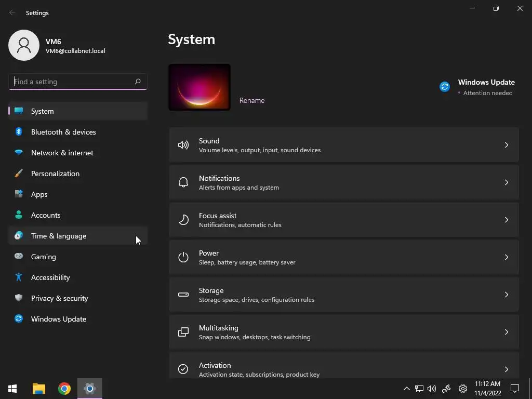Image resolution: width=532 pixels, height=399 pixels.
Task: Click the Time & language globe clock icon
Action: click(19, 235)
